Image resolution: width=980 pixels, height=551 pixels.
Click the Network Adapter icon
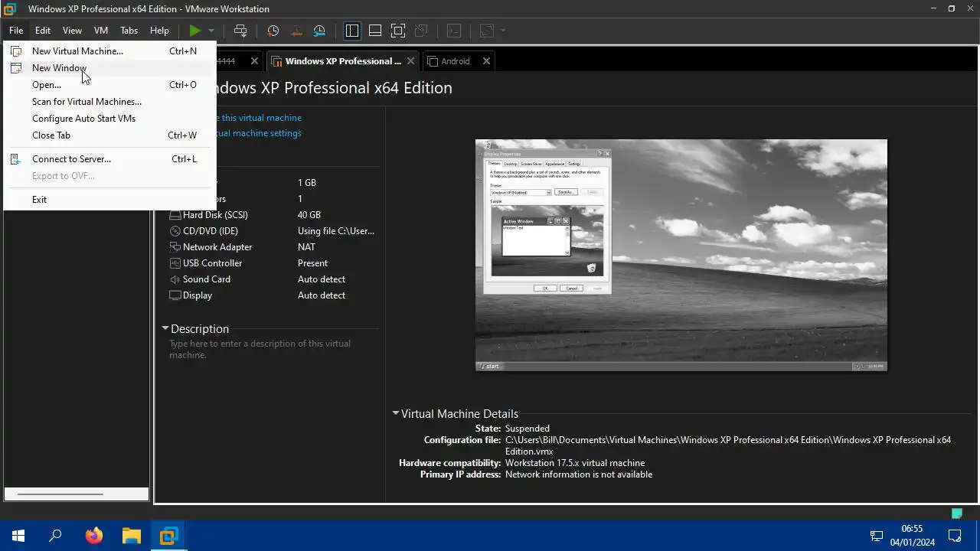pos(175,247)
